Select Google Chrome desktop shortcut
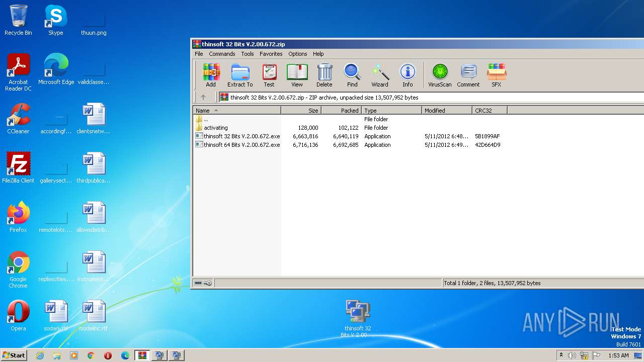This screenshot has width=644, height=362. coord(18,269)
